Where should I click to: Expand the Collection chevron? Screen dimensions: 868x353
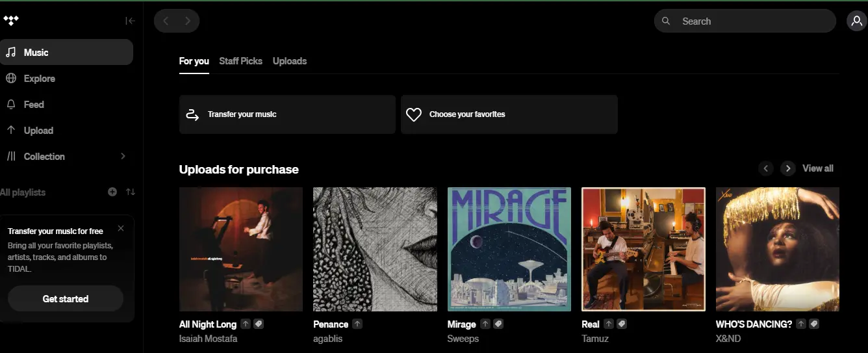123,156
